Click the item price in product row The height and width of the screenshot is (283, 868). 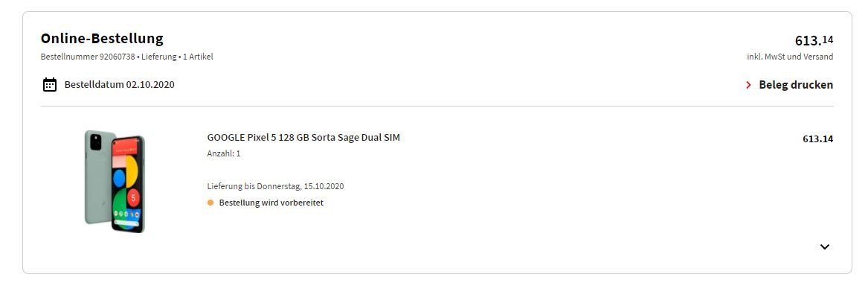pos(817,139)
